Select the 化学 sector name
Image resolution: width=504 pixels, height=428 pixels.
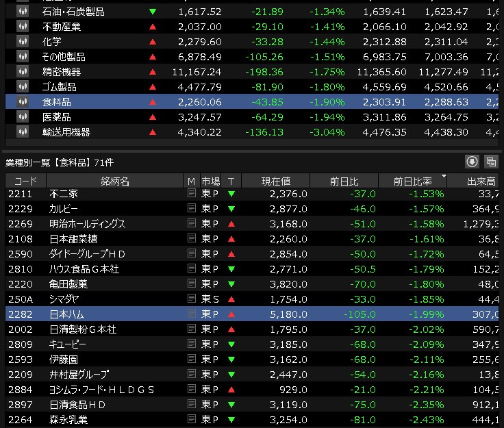[52, 42]
